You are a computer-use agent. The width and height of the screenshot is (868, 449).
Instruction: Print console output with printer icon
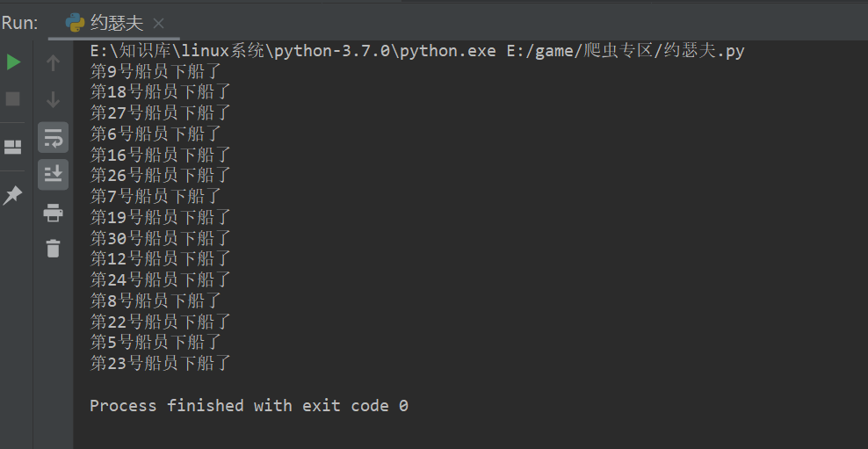pyautogui.click(x=53, y=213)
